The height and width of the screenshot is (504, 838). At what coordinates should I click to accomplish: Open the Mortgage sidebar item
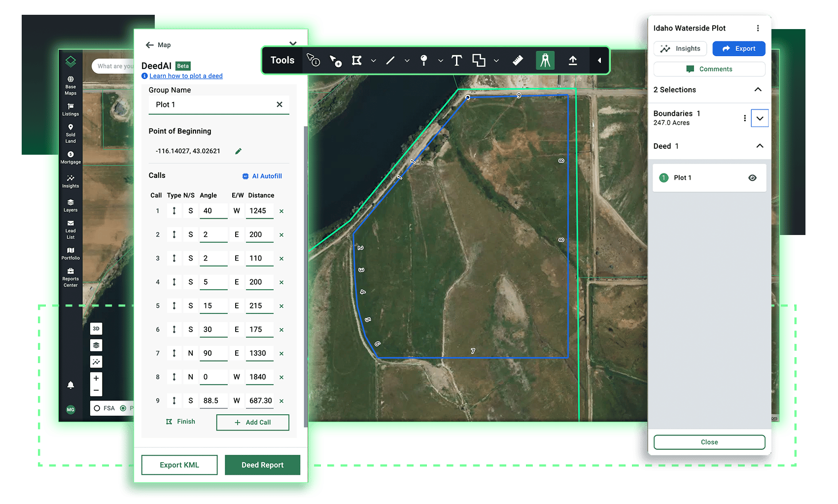(x=70, y=158)
